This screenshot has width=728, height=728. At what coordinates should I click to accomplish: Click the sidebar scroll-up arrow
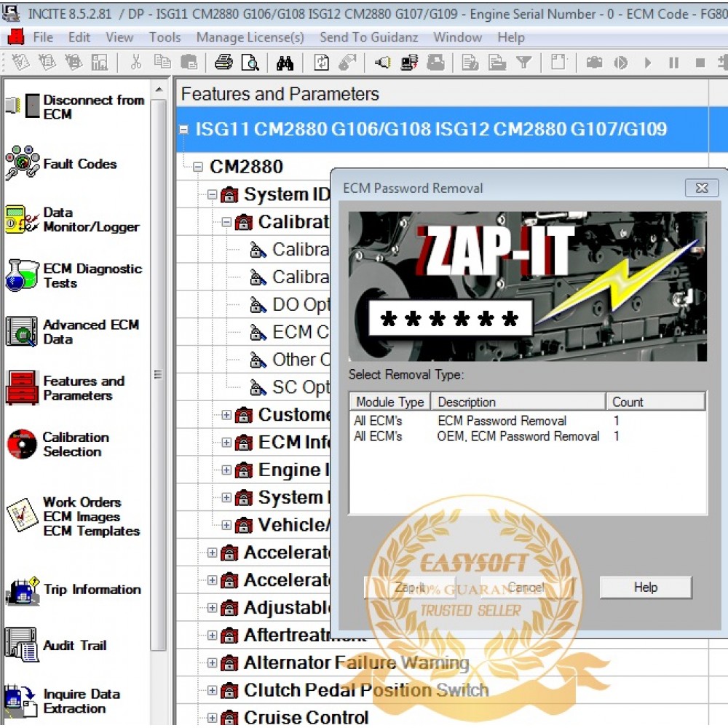point(159,90)
